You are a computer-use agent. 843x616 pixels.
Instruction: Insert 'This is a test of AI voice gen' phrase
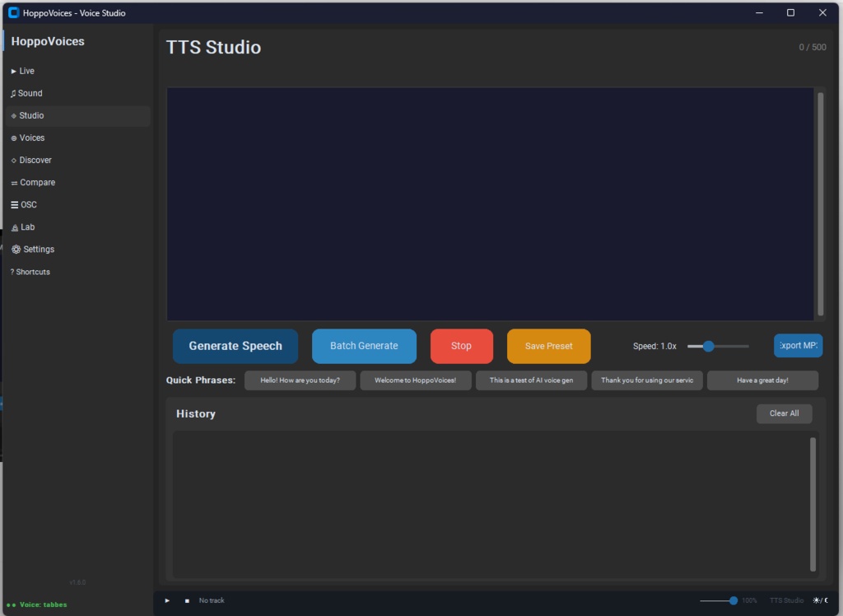pos(531,380)
